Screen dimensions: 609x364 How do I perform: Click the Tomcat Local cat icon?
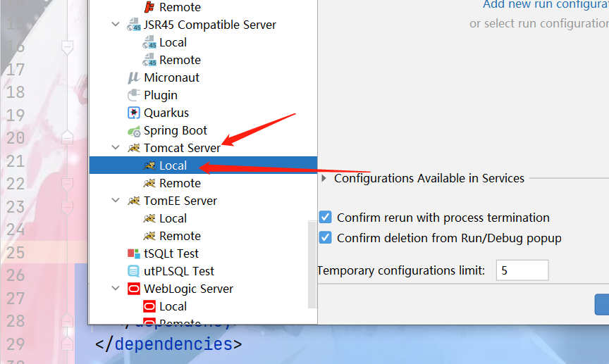[149, 165]
